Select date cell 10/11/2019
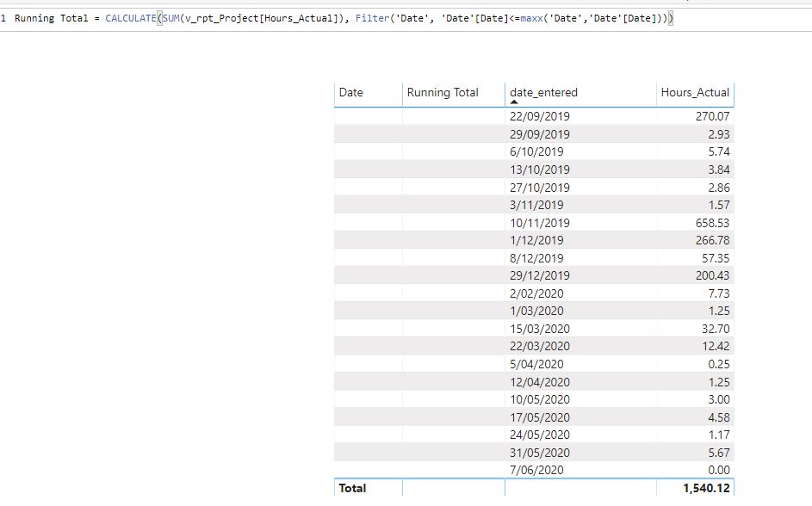The height and width of the screenshot is (506, 812). [x=539, y=223]
